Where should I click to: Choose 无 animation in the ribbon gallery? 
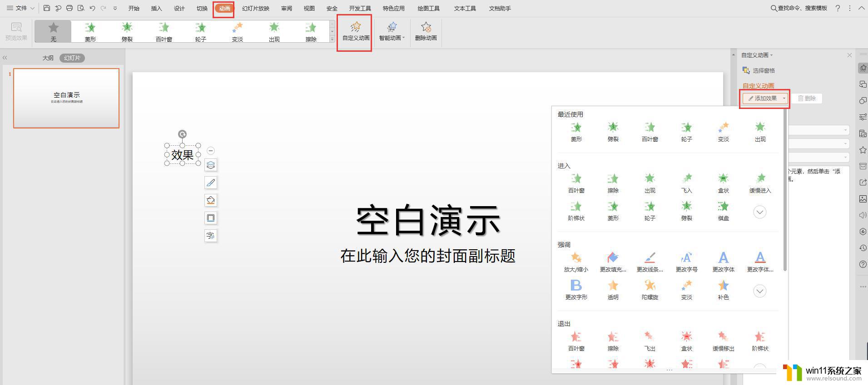[54, 32]
